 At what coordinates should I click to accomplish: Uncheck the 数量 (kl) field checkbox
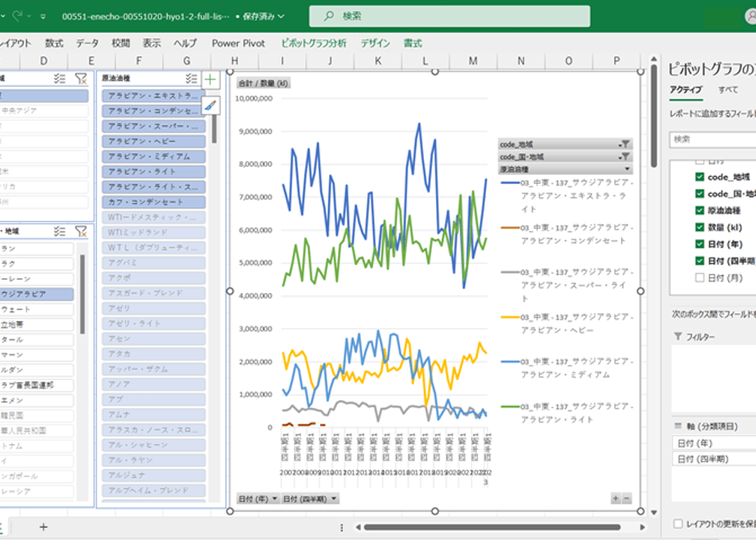click(x=700, y=227)
